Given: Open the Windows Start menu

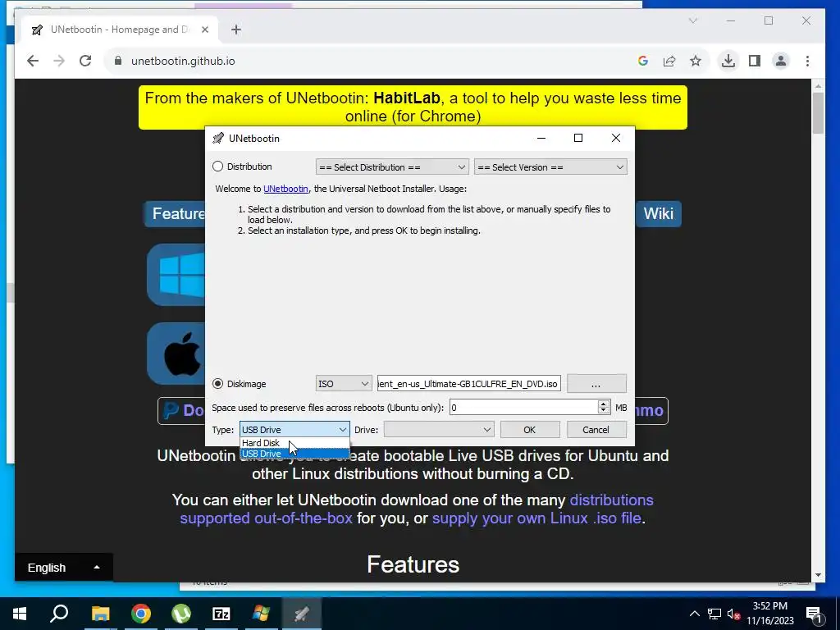Looking at the screenshot, I should point(20,614).
